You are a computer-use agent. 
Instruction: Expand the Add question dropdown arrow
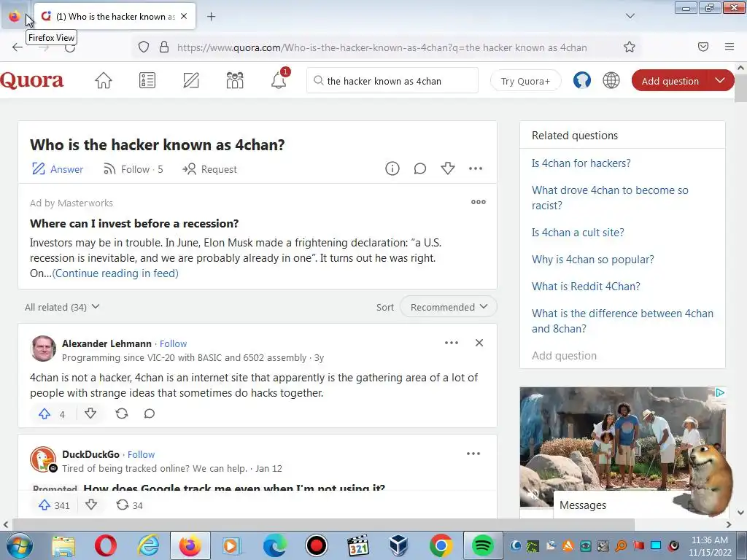coord(720,80)
